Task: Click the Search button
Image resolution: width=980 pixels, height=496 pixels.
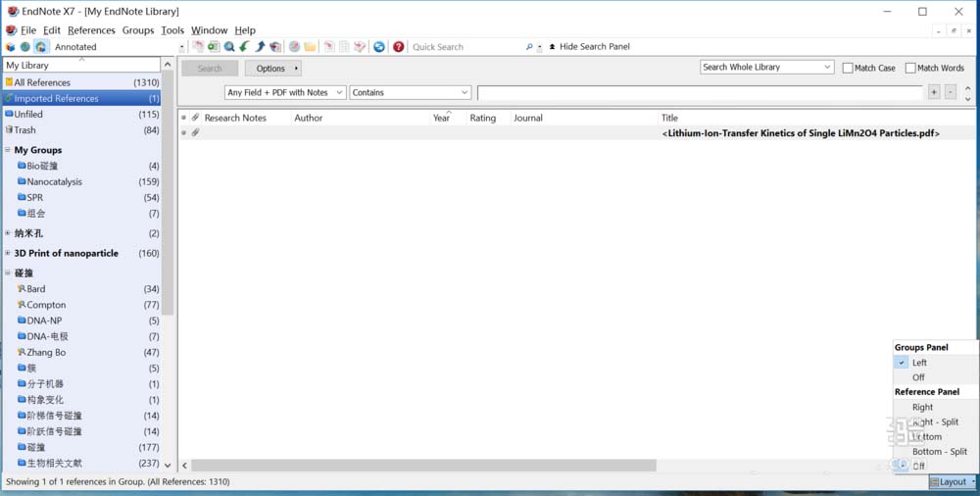Action: [210, 69]
